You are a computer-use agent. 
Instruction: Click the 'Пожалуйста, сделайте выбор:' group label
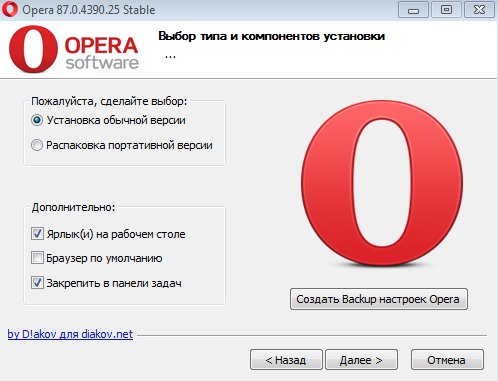coord(109,101)
